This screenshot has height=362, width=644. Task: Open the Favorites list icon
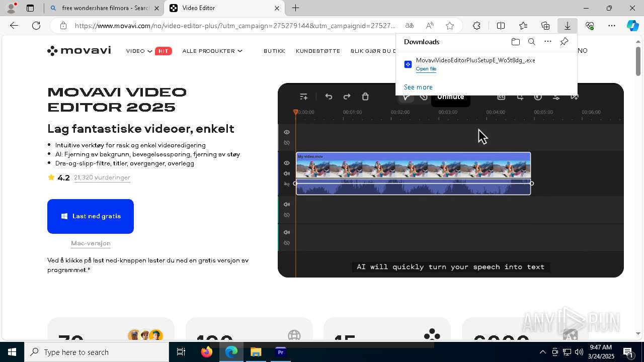point(523,26)
